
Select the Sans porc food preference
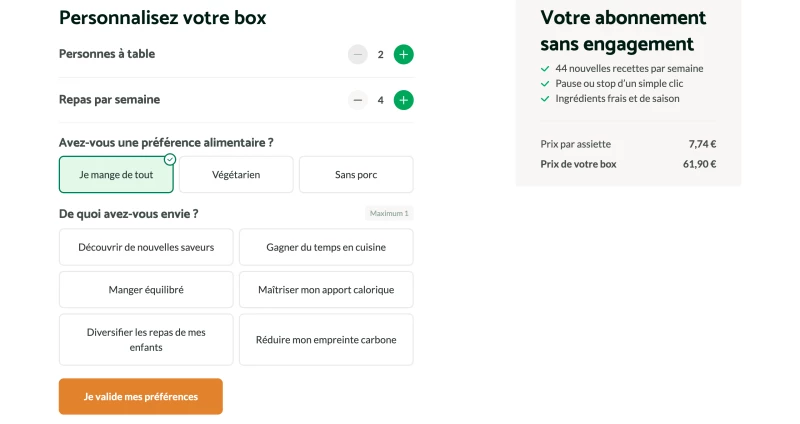(x=356, y=174)
